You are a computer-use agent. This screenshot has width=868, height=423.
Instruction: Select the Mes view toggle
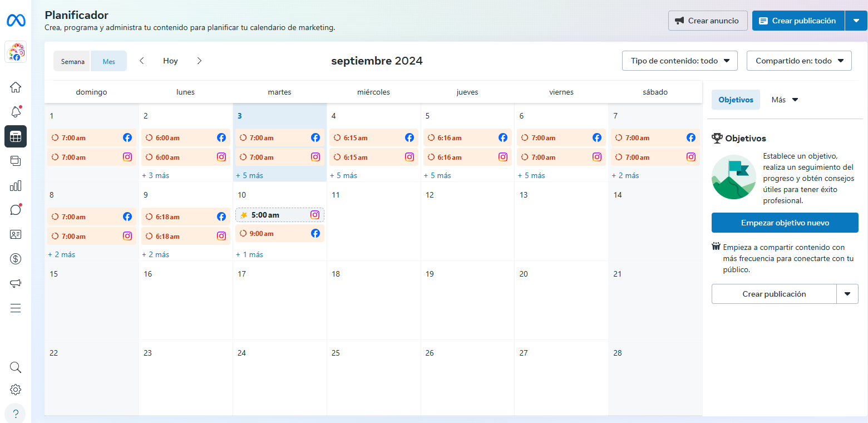coord(109,61)
